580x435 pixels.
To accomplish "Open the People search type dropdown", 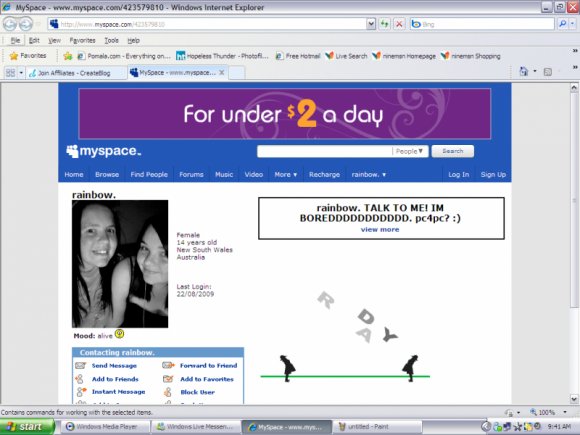I will point(410,151).
